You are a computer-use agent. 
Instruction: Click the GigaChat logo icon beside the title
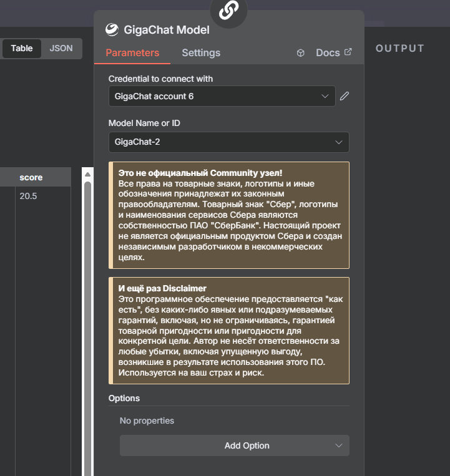(112, 29)
